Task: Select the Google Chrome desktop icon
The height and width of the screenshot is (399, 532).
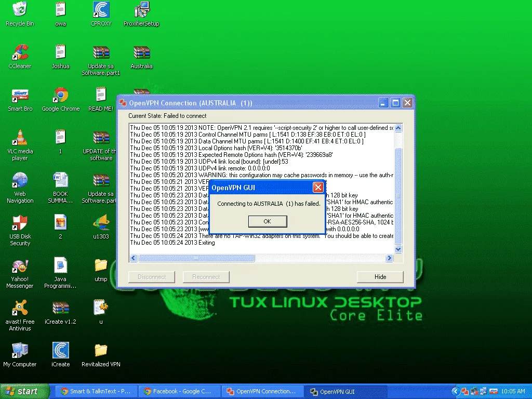Action: [60, 95]
